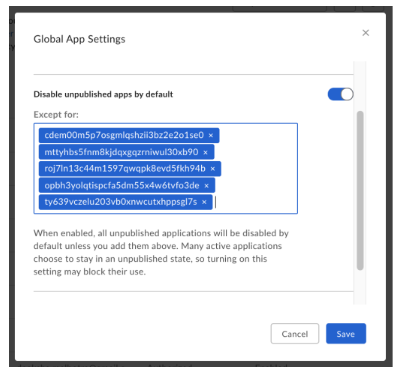Save the global app settings
The image size is (394, 372).
[x=346, y=334]
